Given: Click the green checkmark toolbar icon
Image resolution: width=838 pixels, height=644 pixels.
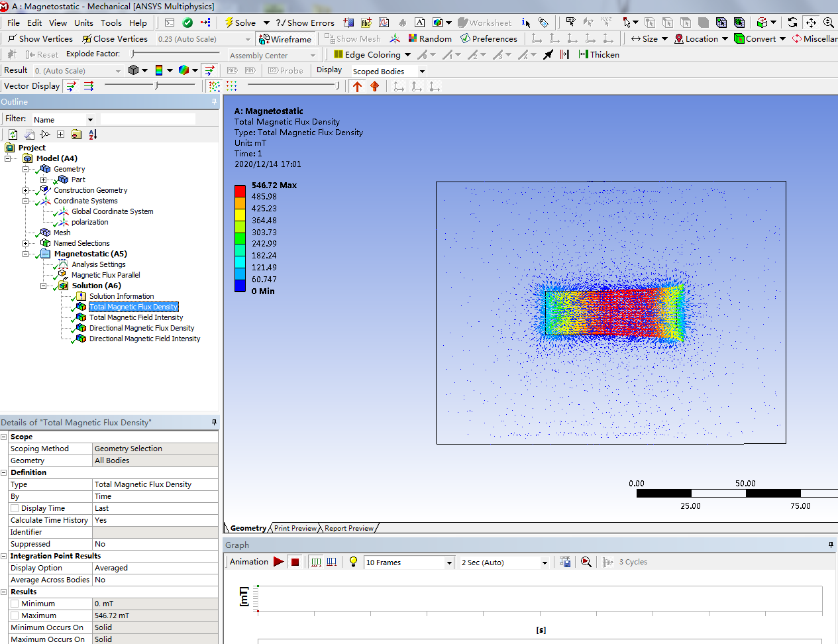Looking at the screenshot, I should coord(187,23).
